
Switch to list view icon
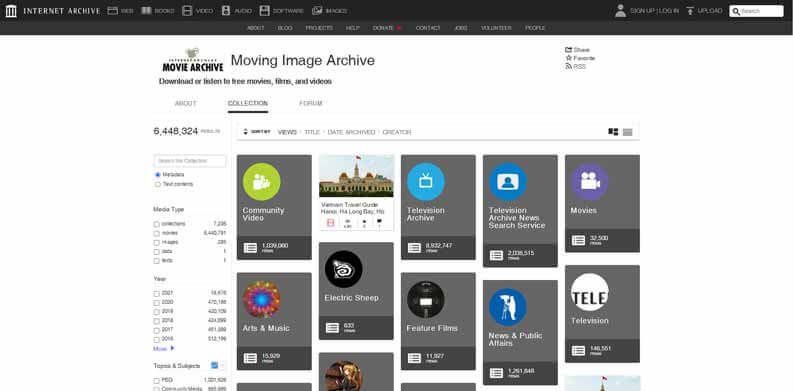point(628,132)
